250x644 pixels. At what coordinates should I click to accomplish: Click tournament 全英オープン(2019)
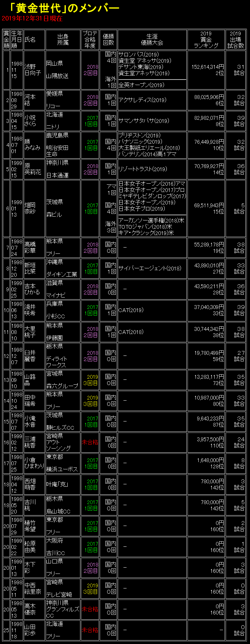[141, 85]
